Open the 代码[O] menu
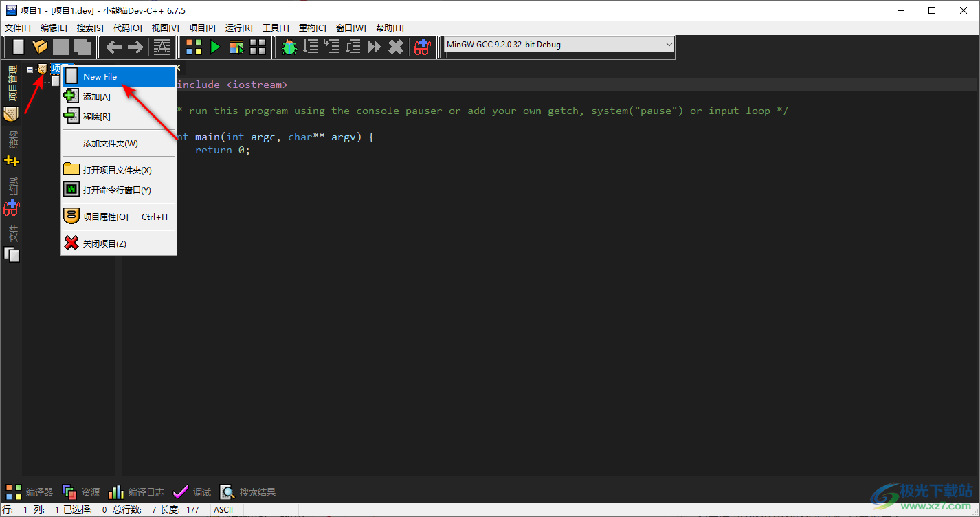This screenshot has height=517, width=980. pos(127,28)
